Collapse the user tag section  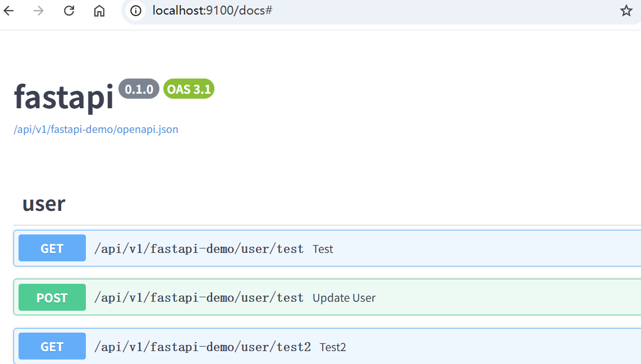click(44, 204)
